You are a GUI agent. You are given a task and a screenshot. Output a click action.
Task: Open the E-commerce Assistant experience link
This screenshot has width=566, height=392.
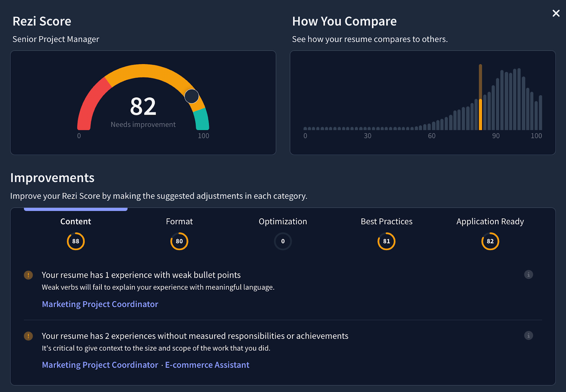207,365
